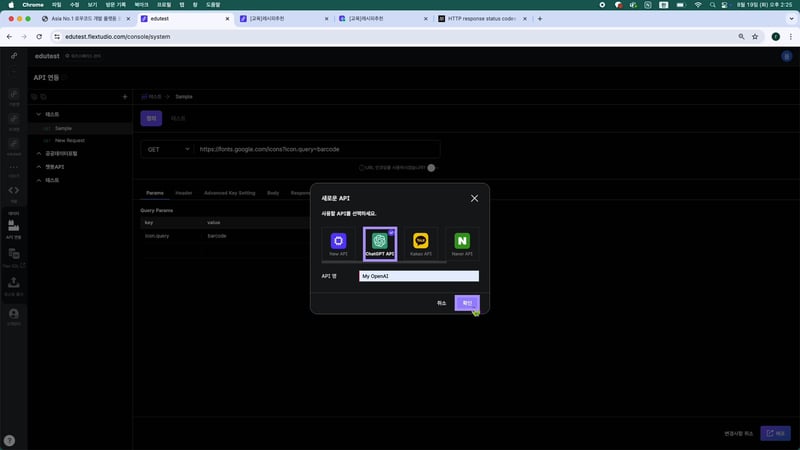Toggle the URL encoding checkbox
The image size is (800, 450).
361,168
